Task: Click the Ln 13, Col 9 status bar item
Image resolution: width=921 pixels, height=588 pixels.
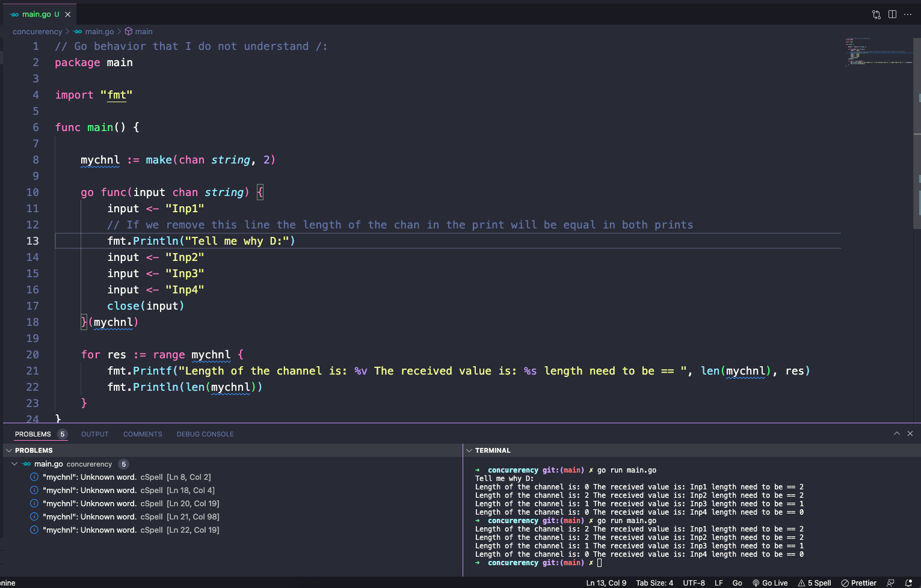Action: pyautogui.click(x=606, y=583)
